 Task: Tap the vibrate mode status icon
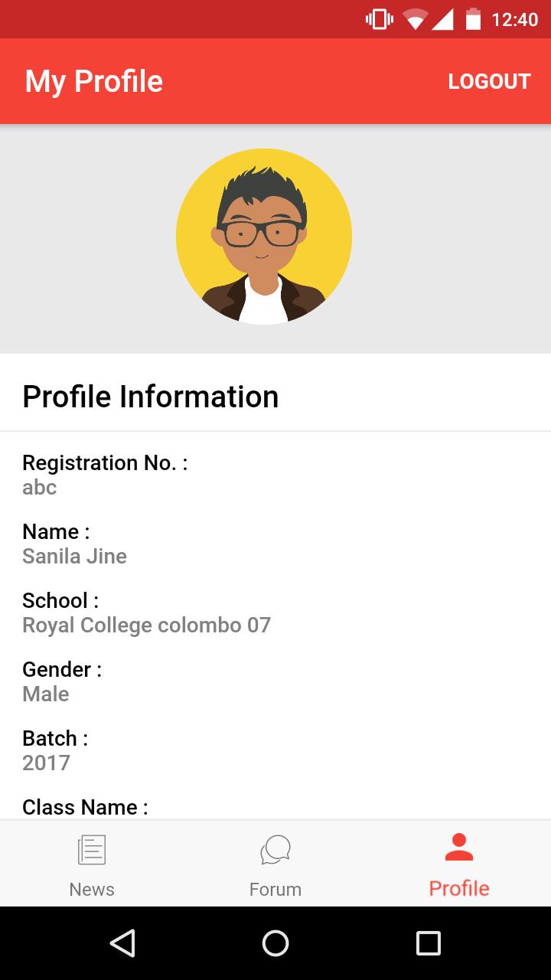[380, 19]
